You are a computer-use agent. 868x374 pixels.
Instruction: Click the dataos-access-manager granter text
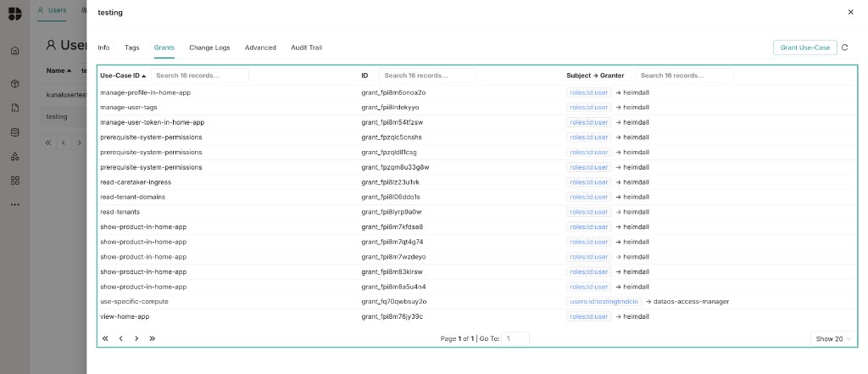[x=692, y=302]
